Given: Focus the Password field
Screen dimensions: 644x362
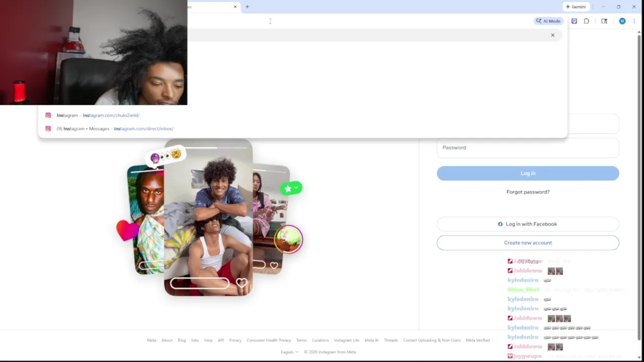Looking at the screenshot, I should pos(528,148).
